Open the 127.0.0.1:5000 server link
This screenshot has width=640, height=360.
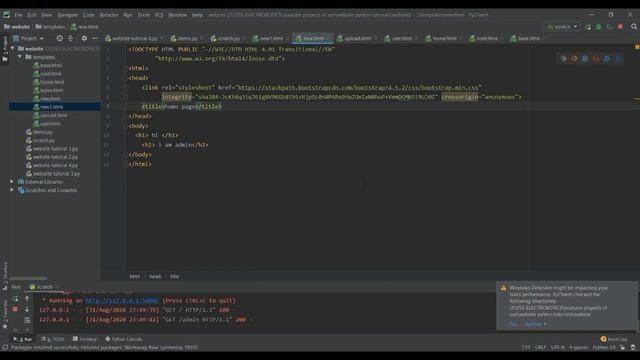[x=122, y=300]
